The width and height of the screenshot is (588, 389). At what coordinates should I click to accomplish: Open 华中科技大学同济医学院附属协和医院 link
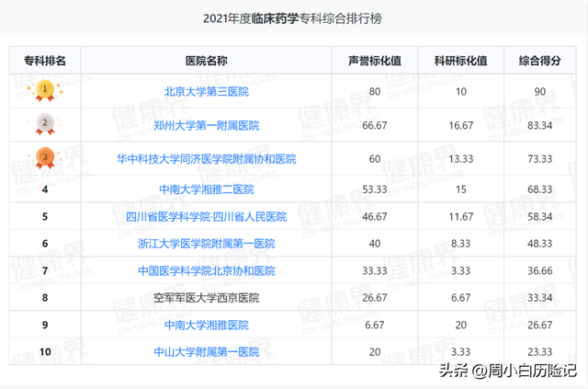(x=206, y=159)
